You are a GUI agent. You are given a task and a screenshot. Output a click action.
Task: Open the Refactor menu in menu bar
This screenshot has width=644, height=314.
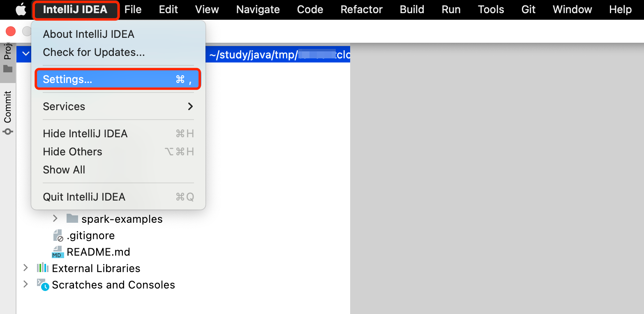[x=361, y=9]
